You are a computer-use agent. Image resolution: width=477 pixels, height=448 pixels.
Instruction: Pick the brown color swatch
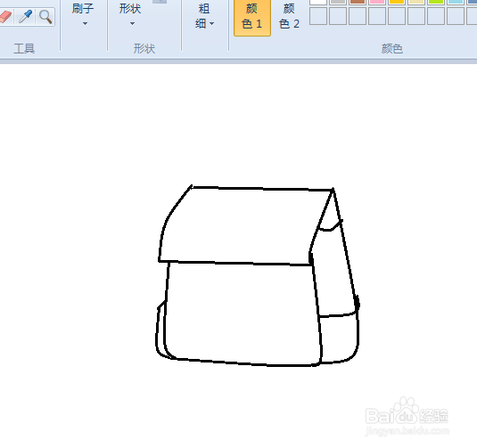pos(358,2)
